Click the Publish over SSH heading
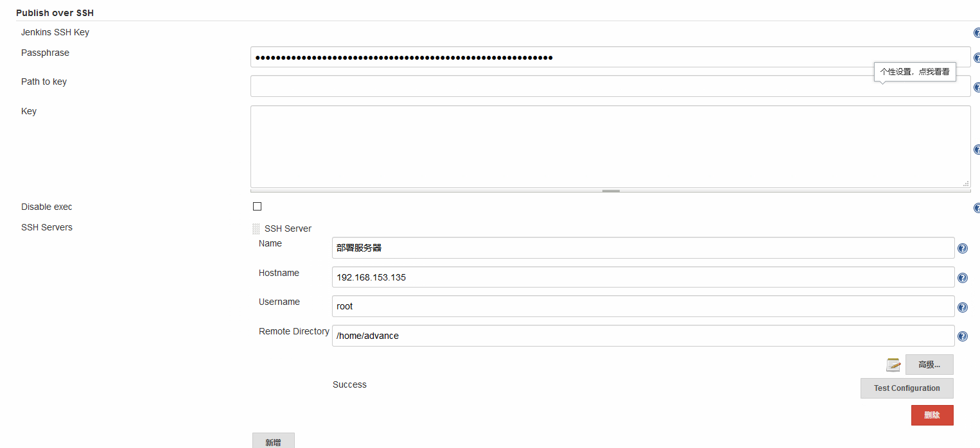This screenshot has width=980, height=448. point(55,13)
